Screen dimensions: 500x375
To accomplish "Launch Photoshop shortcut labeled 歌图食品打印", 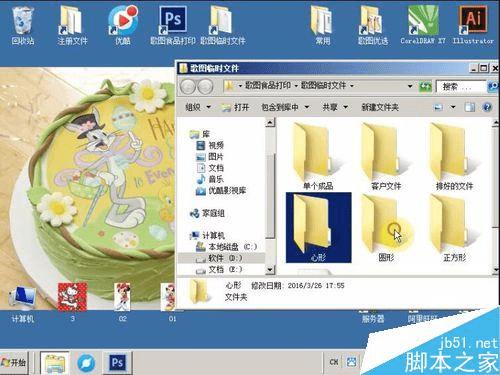I will 173,25.
